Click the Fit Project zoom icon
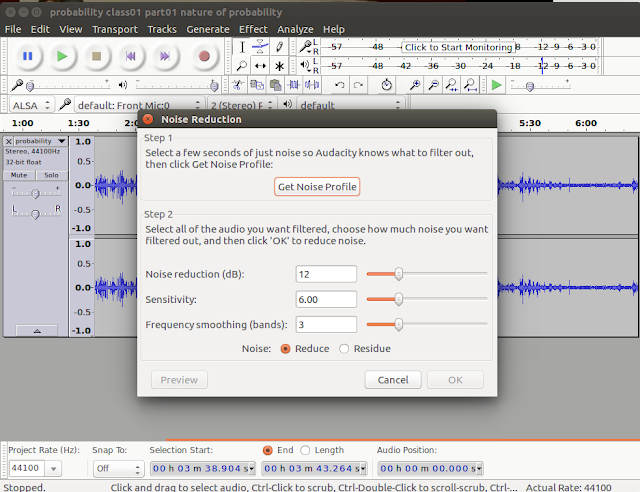The height and width of the screenshot is (492, 640). coord(471,85)
